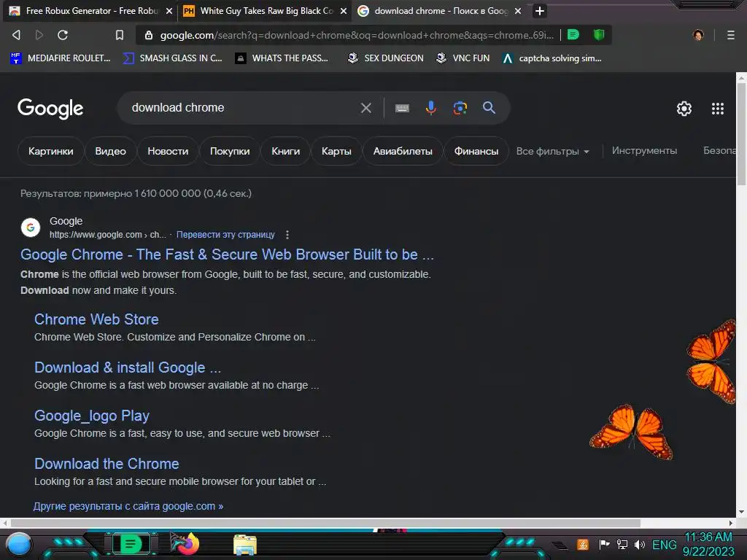Open the Download the Chrome sitelink
This screenshot has width=747, height=560.
click(x=107, y=464)
